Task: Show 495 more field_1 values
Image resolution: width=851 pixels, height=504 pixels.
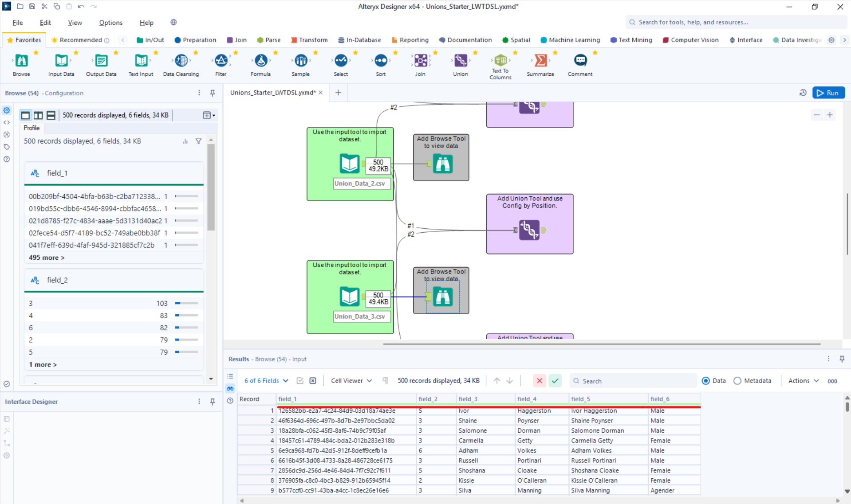Action: pos(47,258)
